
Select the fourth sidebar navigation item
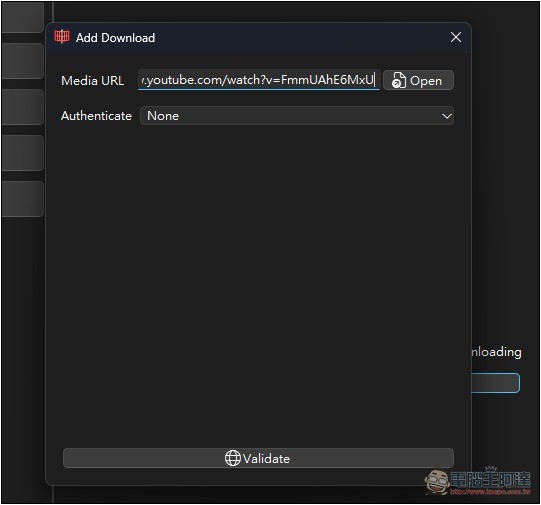(22, 153)
